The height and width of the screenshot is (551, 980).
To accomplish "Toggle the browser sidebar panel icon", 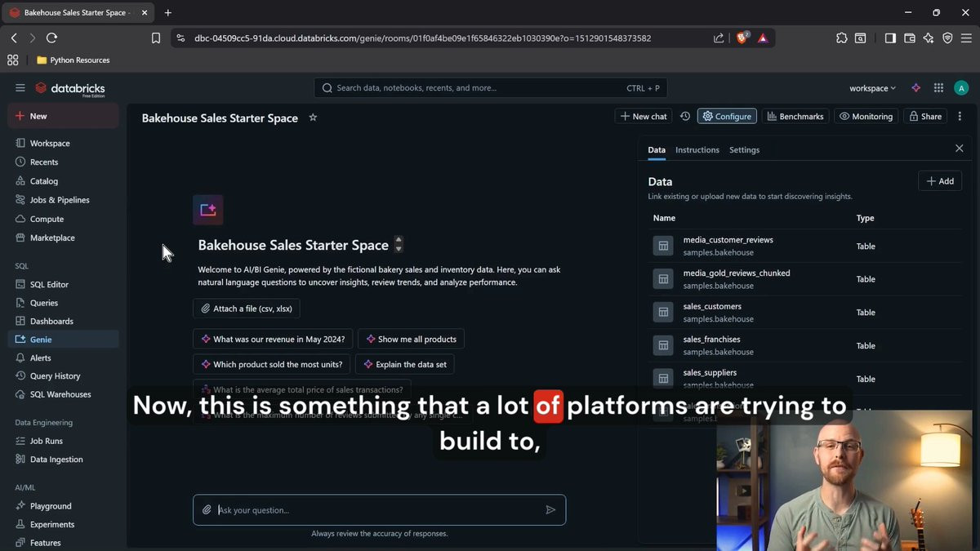I will tap(890, 38).
